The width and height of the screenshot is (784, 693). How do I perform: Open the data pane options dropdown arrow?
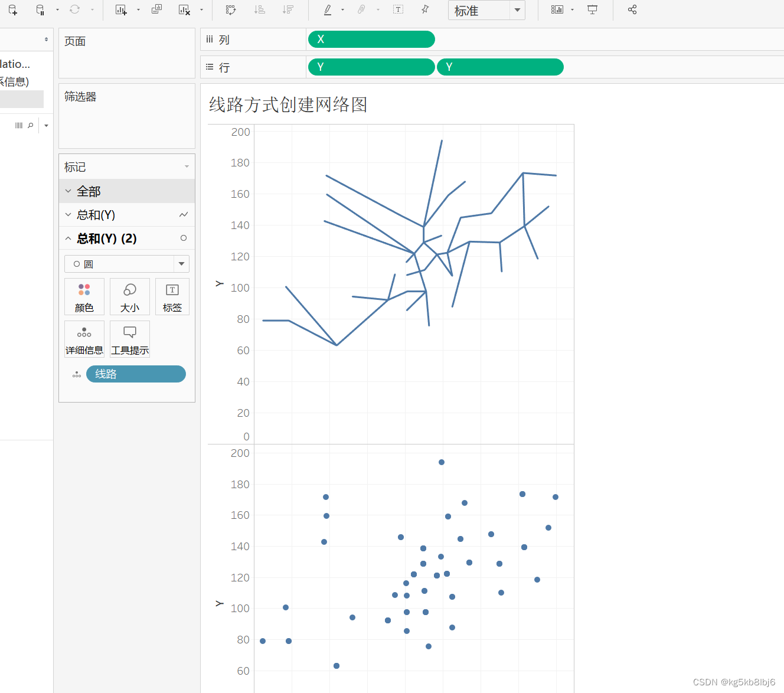(46, 125)
